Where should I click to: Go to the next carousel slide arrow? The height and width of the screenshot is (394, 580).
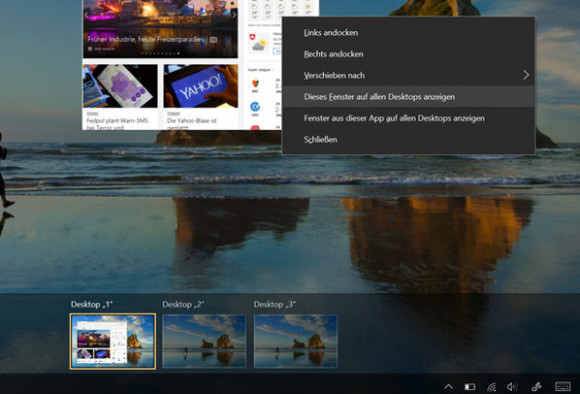coord(234,15)
